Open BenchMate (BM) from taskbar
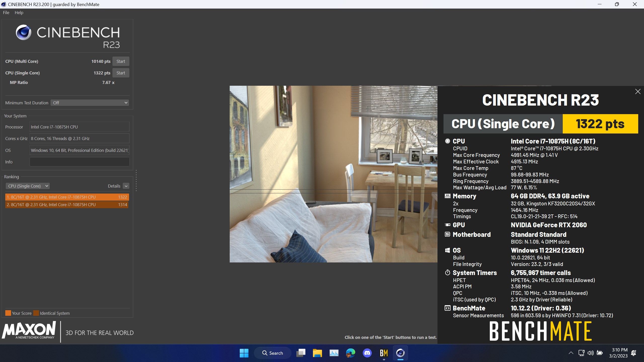This screenshot has height=362, width=644. point(384,353)
